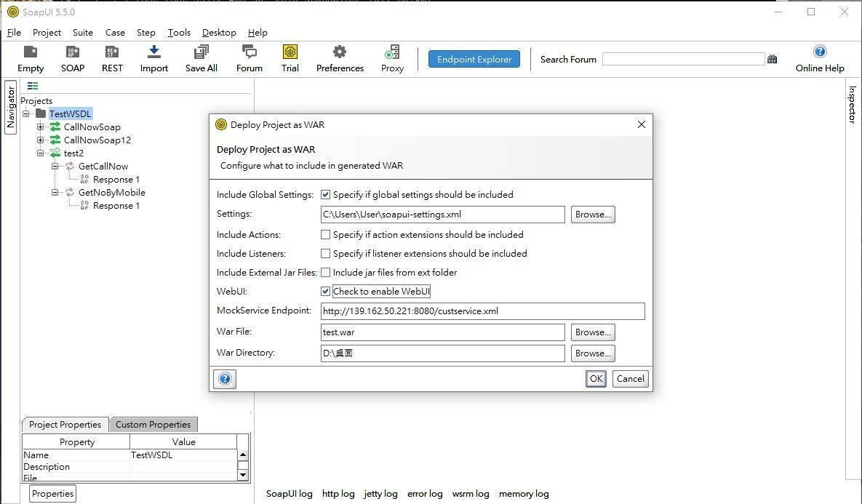The width and height of the screenshot is (862, 504).
Task: Open the http log tab
Action: 338,494
